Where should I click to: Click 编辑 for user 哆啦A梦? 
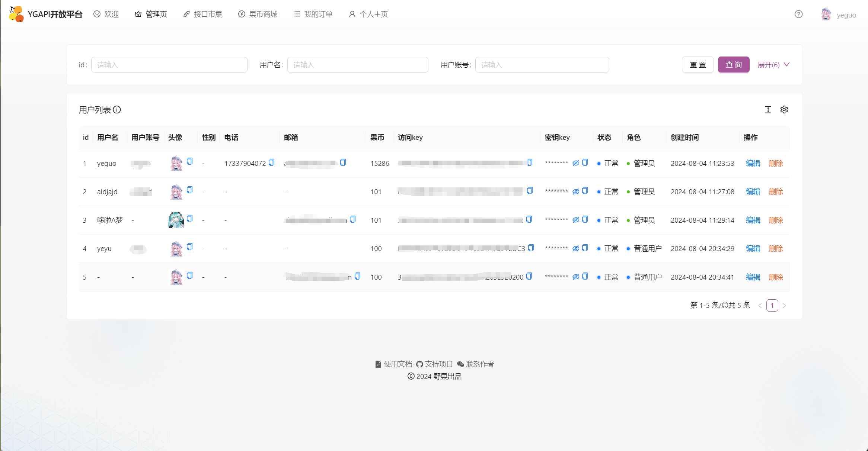pos(753,220)
